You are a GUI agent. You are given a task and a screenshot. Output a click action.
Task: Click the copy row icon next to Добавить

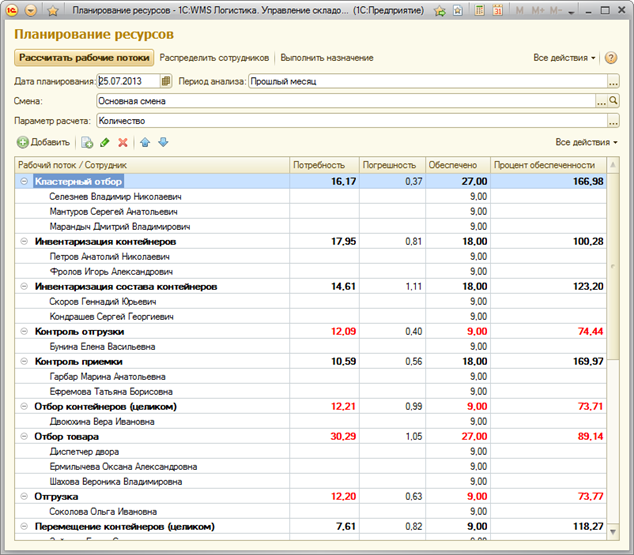point(87,143)
